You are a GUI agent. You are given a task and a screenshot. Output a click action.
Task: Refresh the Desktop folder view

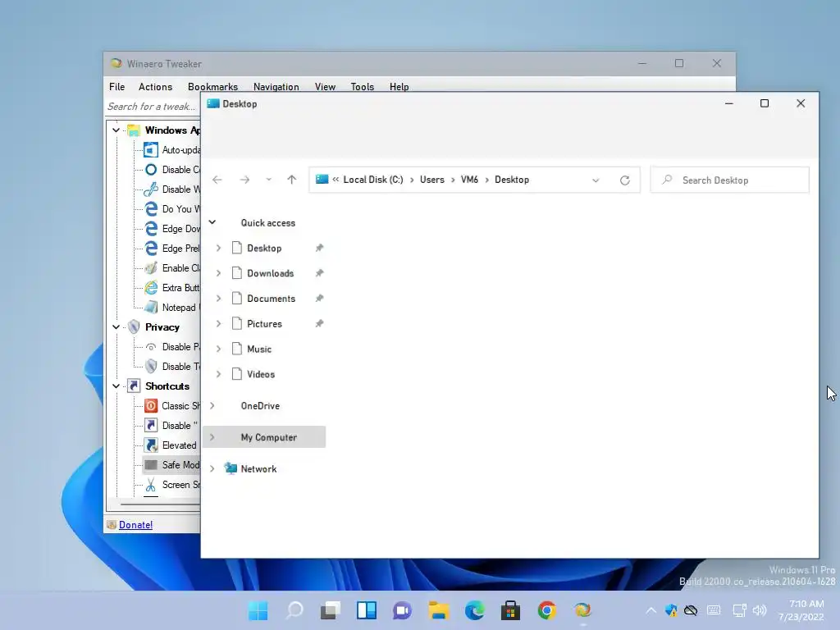[624, 180]
